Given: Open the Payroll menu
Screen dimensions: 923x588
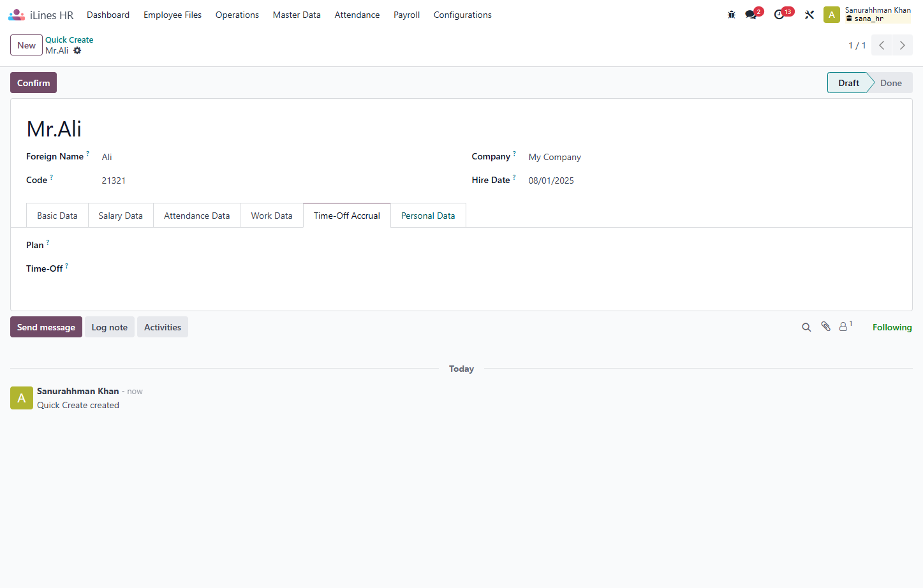Looking at the screenshot, I should pos(406,15).
